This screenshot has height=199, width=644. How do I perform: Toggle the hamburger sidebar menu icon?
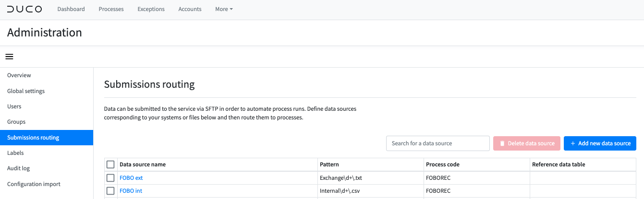click(x=9, y=57)
